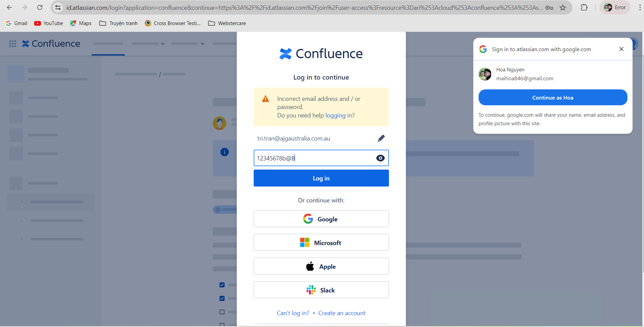Go back to the previous page
Image resolution: width=644 pixels, height=327 pixels.
[9, 7]
